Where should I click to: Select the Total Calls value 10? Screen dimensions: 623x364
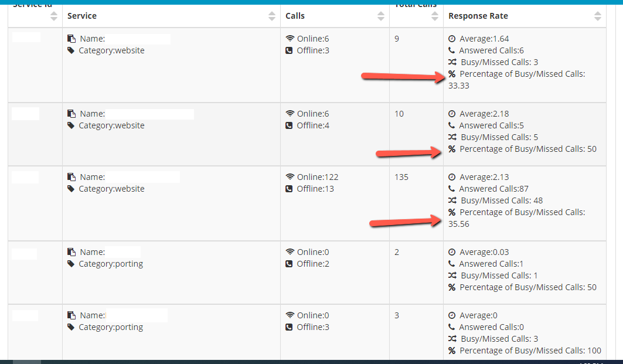click(x=399, y=114)
